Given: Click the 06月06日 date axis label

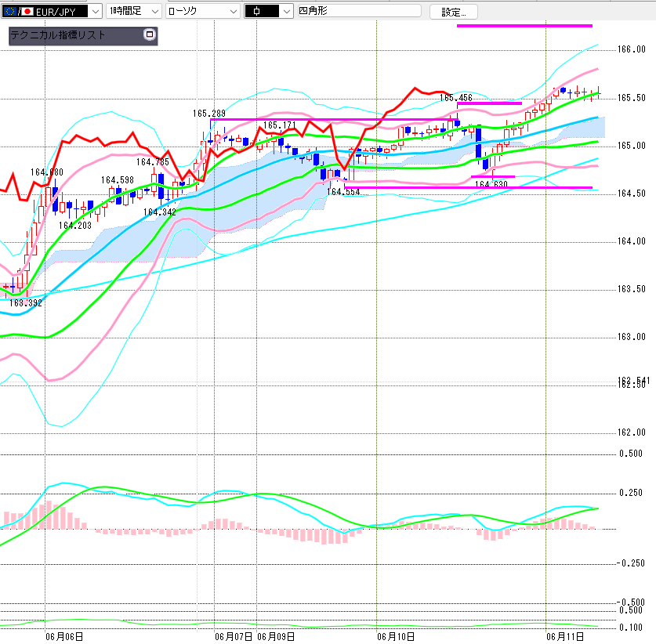Looking at the screenshot, I should tap(64, 636).
